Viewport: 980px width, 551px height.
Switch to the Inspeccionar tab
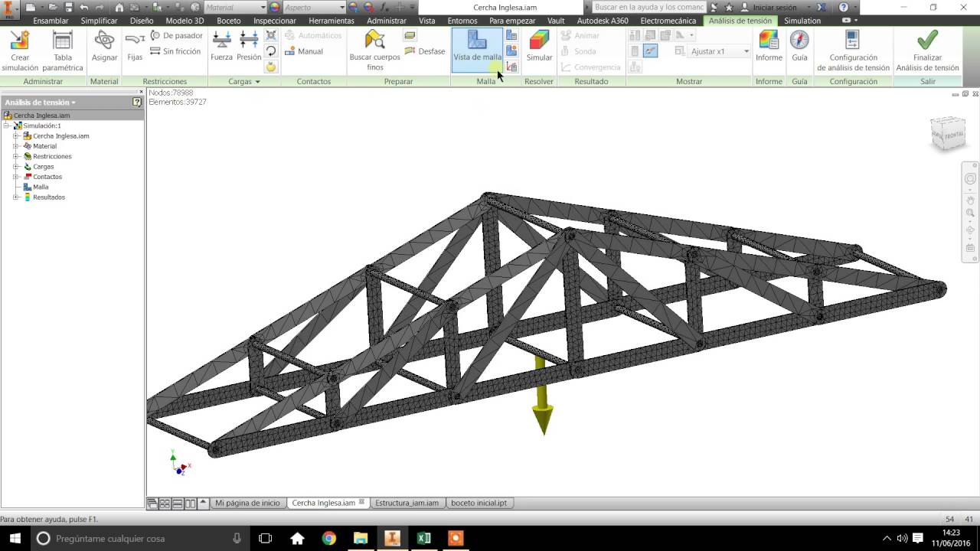click(x=274, y=21)
